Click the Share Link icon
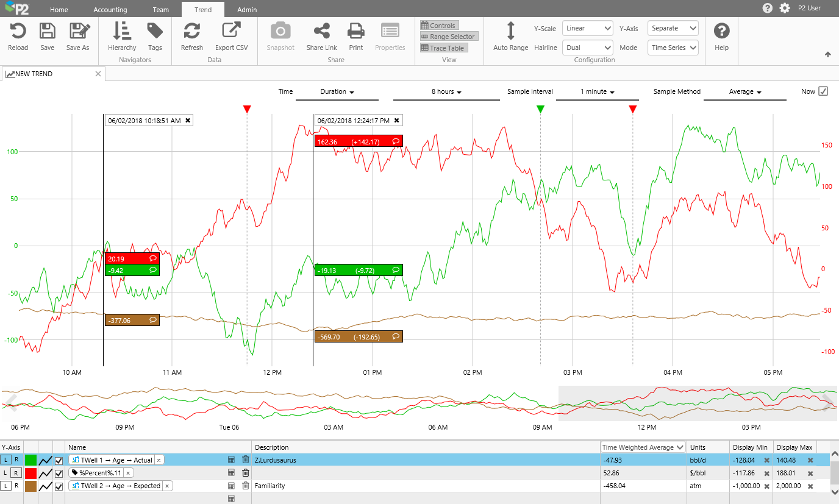Image resolution: width=839 pixels, height=504 pixels. 321,32
